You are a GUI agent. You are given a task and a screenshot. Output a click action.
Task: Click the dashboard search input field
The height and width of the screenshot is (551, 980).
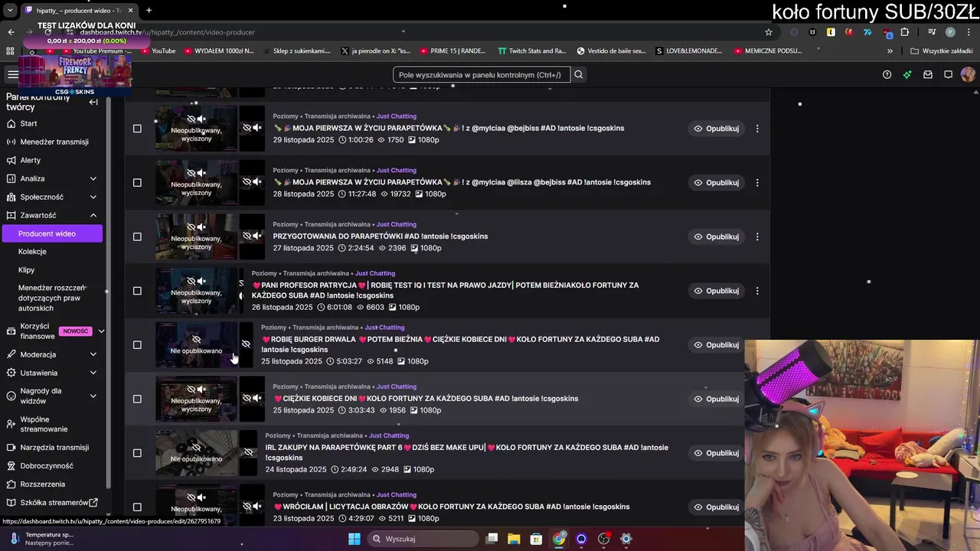coord(482,75)
